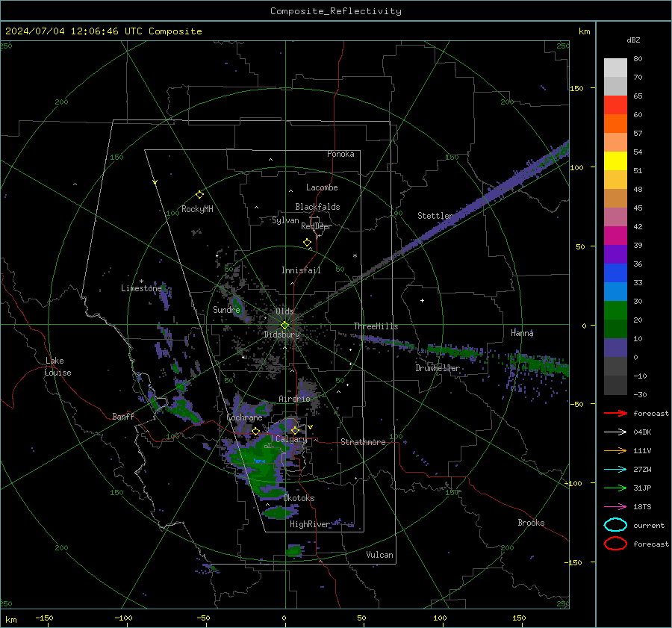Viewport: 672px width, 628px height.
Task: Click the Blackfalds city label
Action: pyautogui.click(x=317, y=207)
